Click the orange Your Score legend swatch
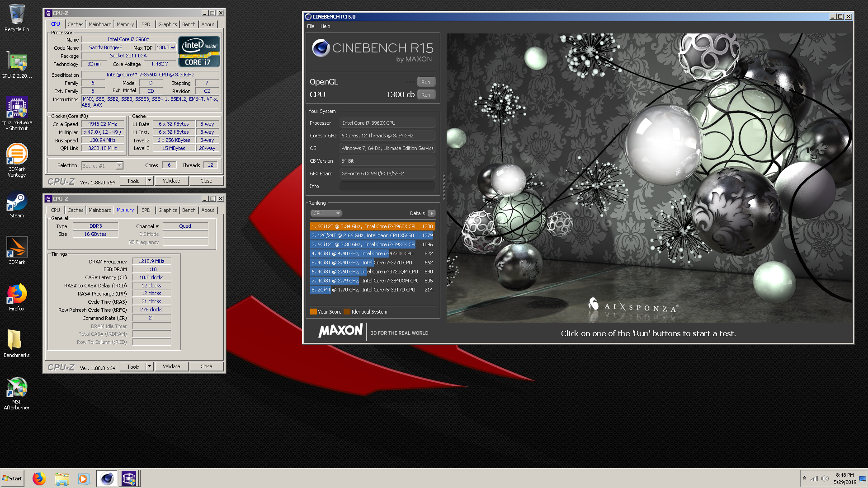This screenshot has height=488, width=868. (x=313, y=312)
